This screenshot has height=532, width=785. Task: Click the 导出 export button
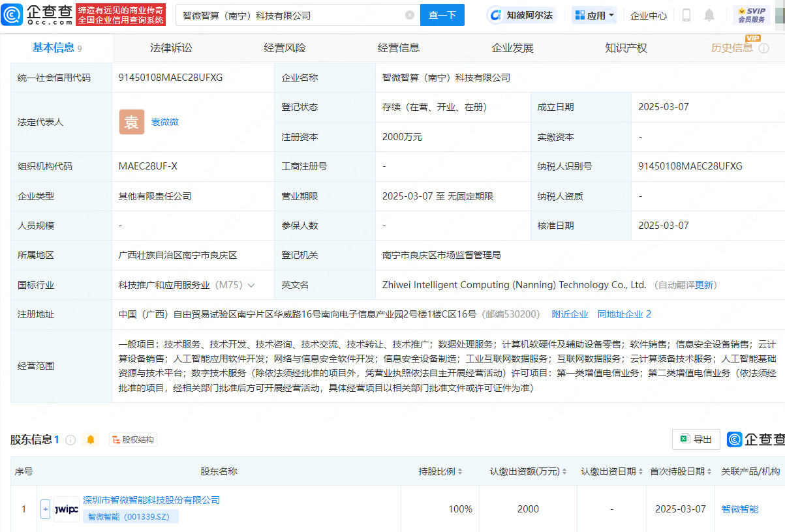coord(696,439)
